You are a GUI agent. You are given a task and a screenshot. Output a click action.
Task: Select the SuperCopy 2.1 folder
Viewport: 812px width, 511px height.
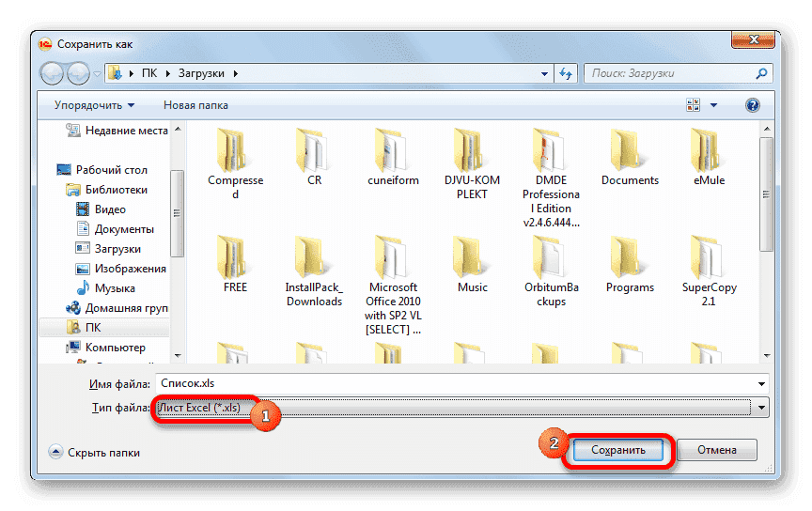(x=709, y=271)
